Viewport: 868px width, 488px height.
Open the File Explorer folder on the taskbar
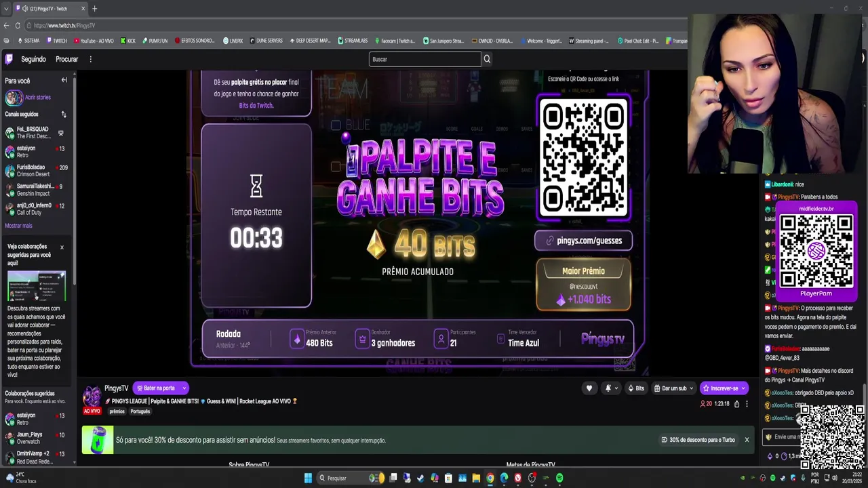pyautogui.click(x=476, y=478)
